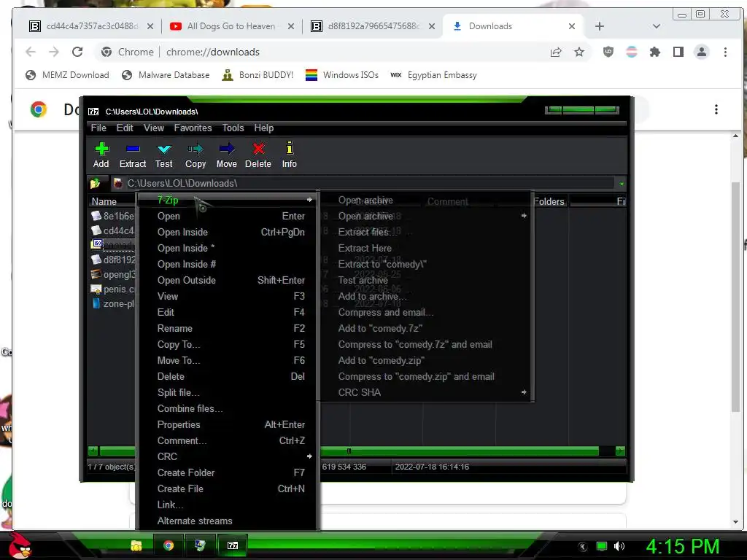Click the Test toolbar icon
The height and width of the screenshot is (560, 747).
(x=164, y=155)
